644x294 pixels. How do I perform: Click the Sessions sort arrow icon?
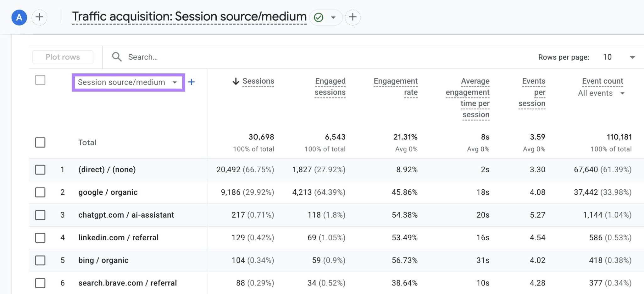click(x=236, y=81)
